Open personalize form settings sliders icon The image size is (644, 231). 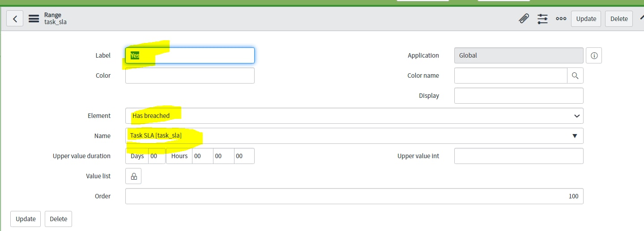tap(542, 19)
